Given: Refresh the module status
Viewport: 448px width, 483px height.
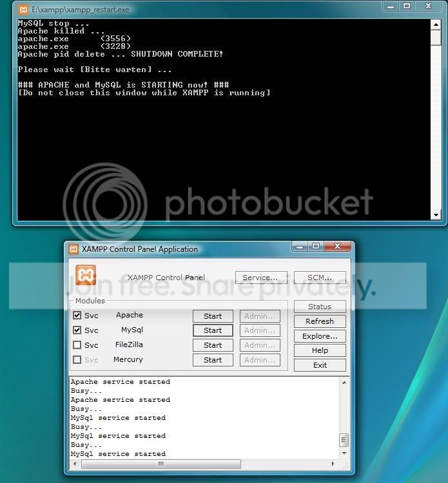Looking at the screenshot, I should coord(320,321).
